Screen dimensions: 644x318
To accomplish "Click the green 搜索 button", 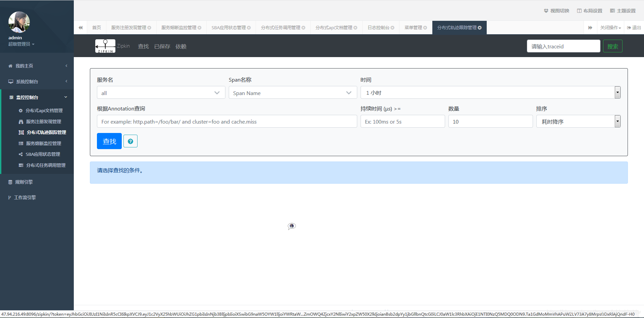I will [x=612, y=46].
